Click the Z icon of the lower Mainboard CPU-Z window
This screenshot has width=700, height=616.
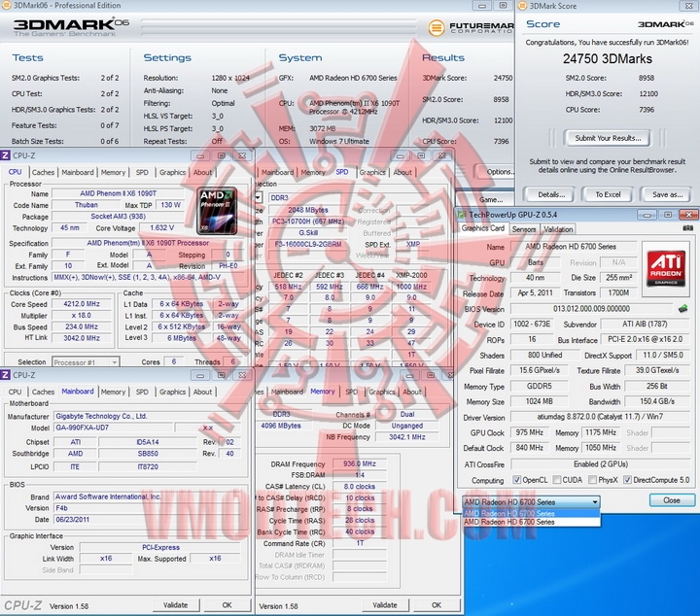coord(6,375)
